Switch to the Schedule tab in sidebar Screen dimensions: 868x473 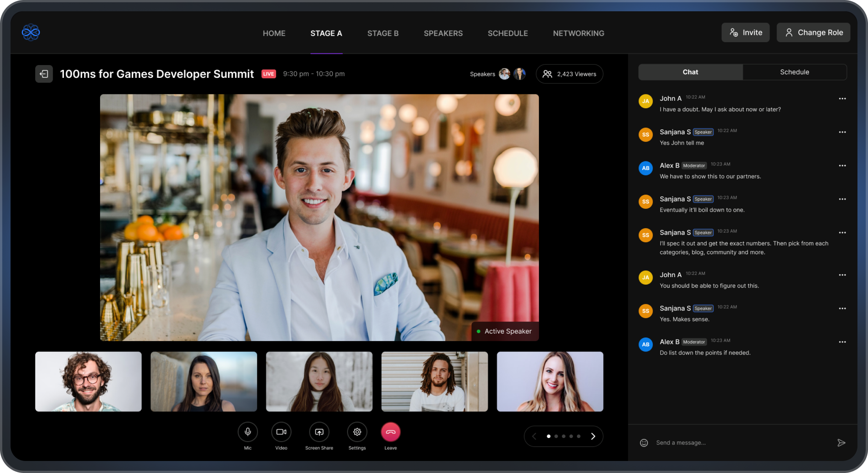[795, 72]
